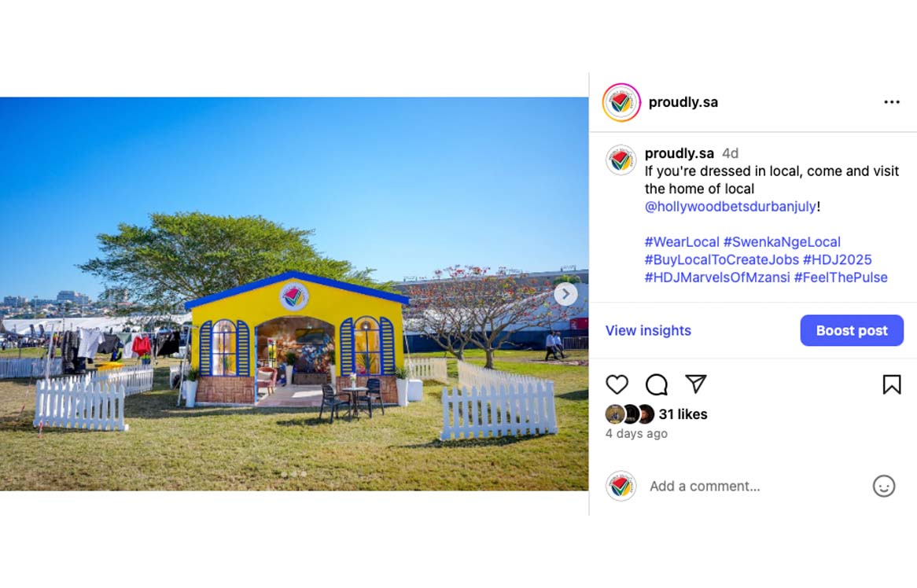This screenshot has width=917, height=588.
Task: Open emoji picker smiley icon
Action: [x=884, y=486]
